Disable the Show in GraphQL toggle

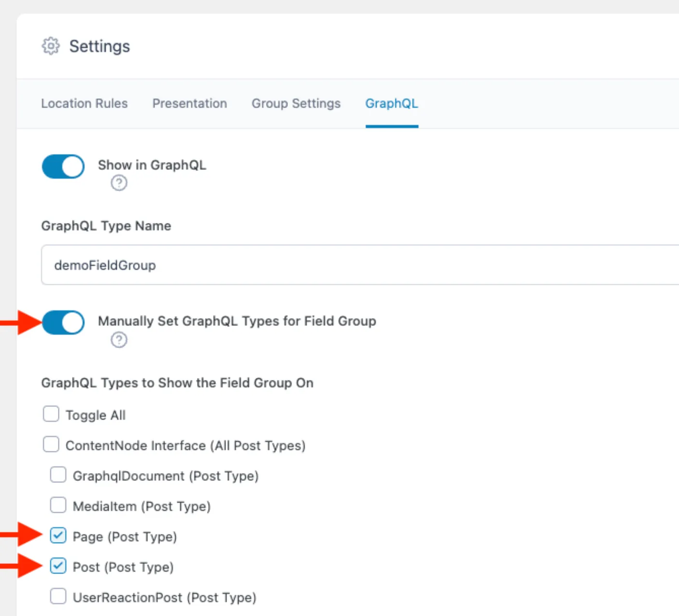click(63, 167)
